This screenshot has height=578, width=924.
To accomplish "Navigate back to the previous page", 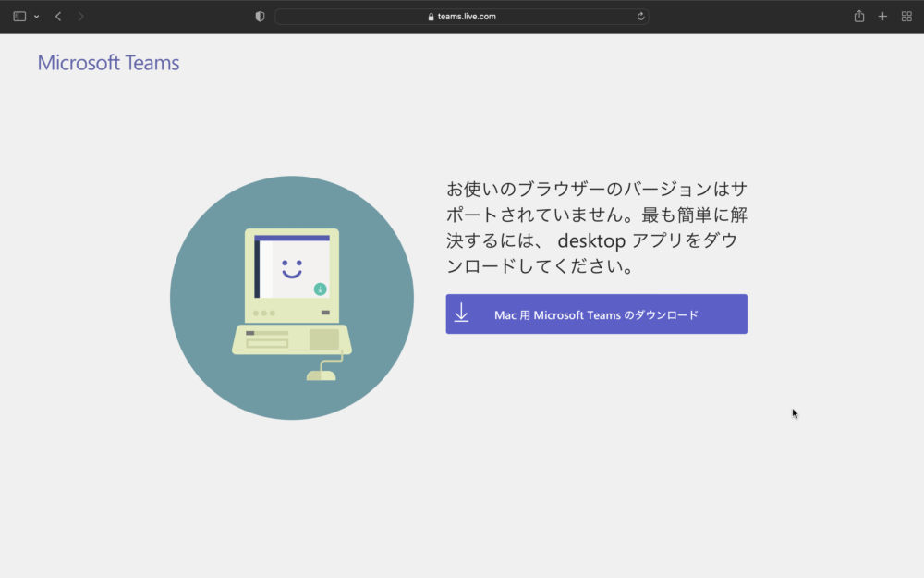I will (x=57, y=16).
